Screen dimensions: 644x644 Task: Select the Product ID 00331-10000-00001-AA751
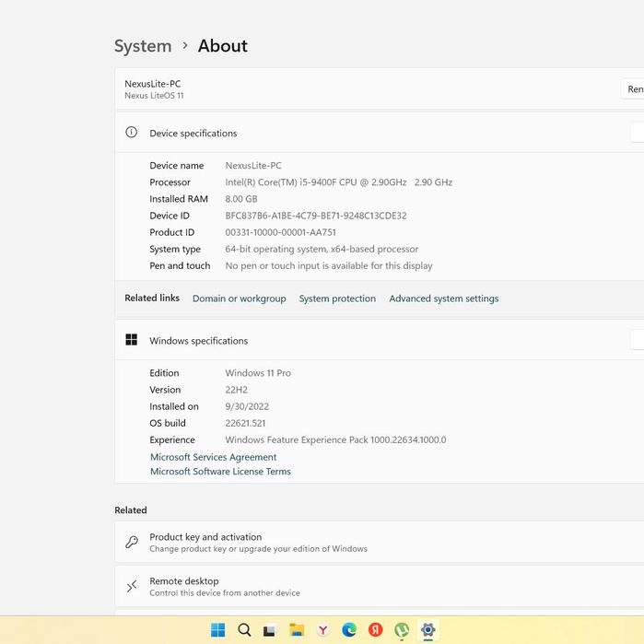[x=280, y=232]
